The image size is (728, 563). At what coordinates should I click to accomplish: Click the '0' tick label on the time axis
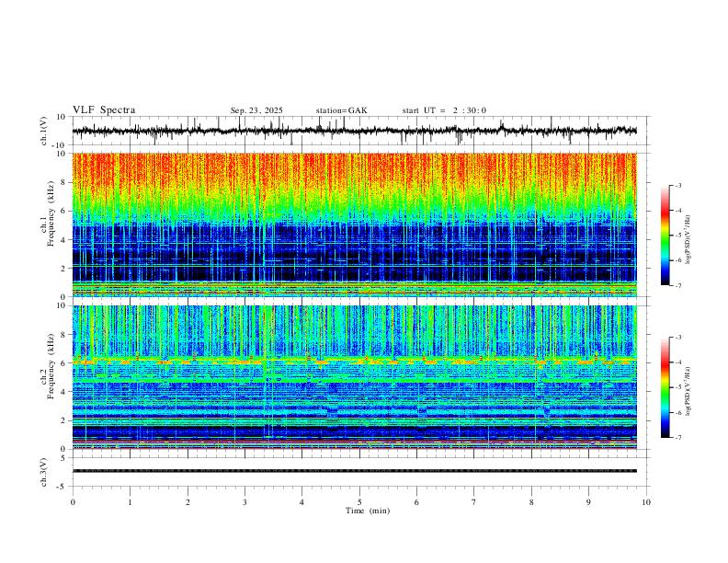click(73, 502)
